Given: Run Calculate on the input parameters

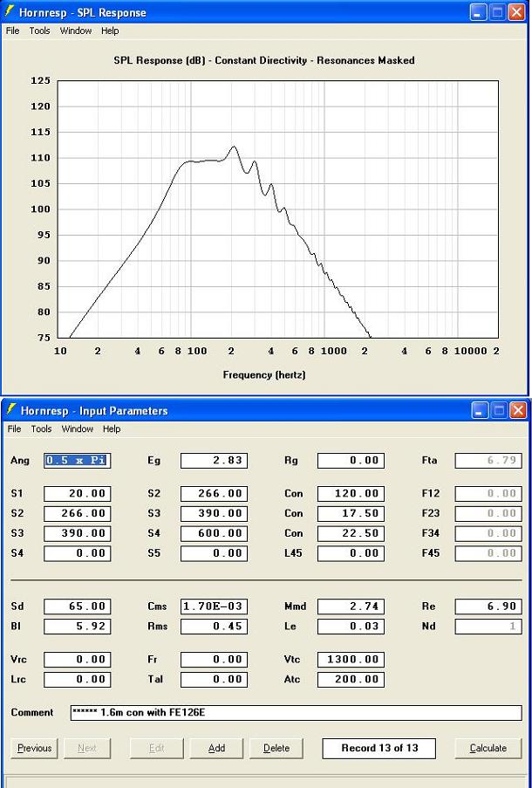Looking at the screenshot, I should coord(488,748).
